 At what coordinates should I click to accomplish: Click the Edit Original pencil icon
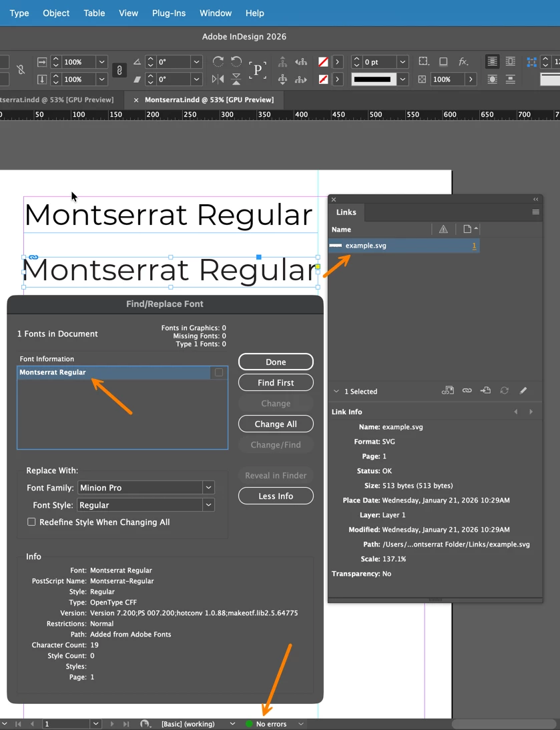pos(523,390)
